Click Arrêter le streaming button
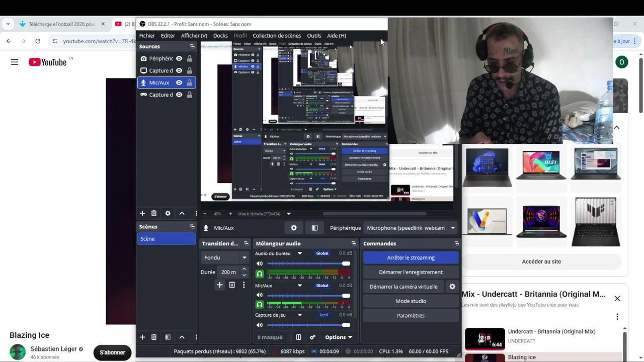644x362 pixels. point(411,257)
